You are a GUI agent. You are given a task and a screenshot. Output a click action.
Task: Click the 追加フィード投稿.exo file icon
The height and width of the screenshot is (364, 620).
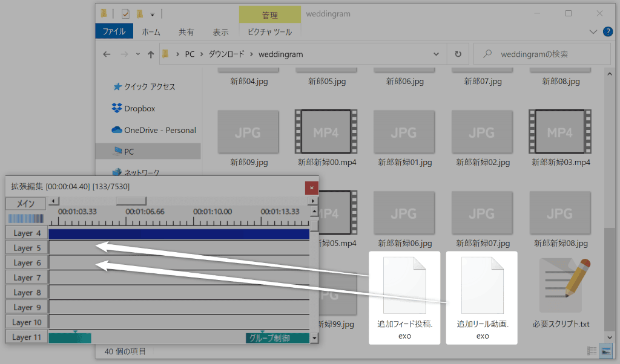pyautogui.click(x=404, y=285)
